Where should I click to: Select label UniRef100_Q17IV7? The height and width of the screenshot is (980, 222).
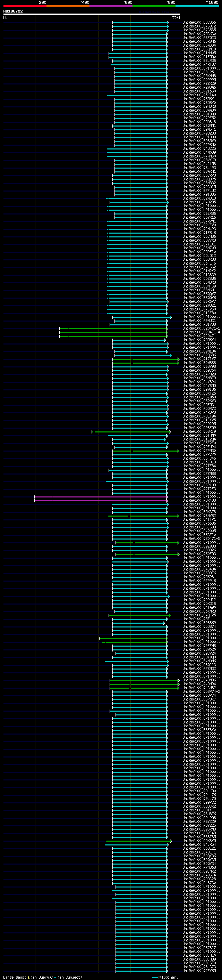click(199, 359)
